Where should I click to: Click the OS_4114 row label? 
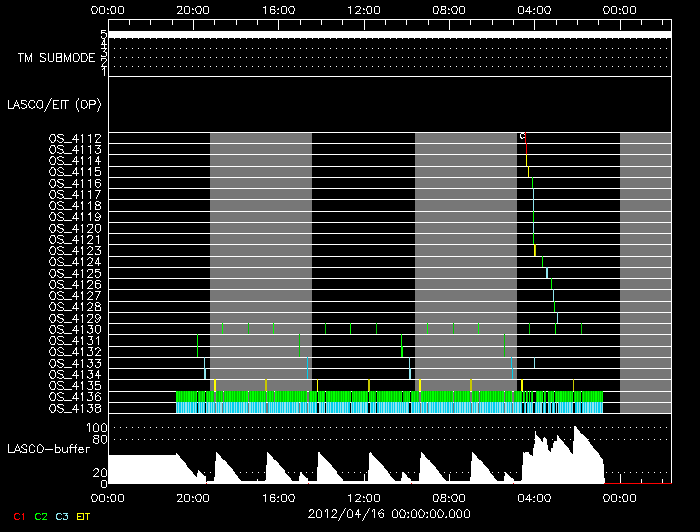pos(75,161)
